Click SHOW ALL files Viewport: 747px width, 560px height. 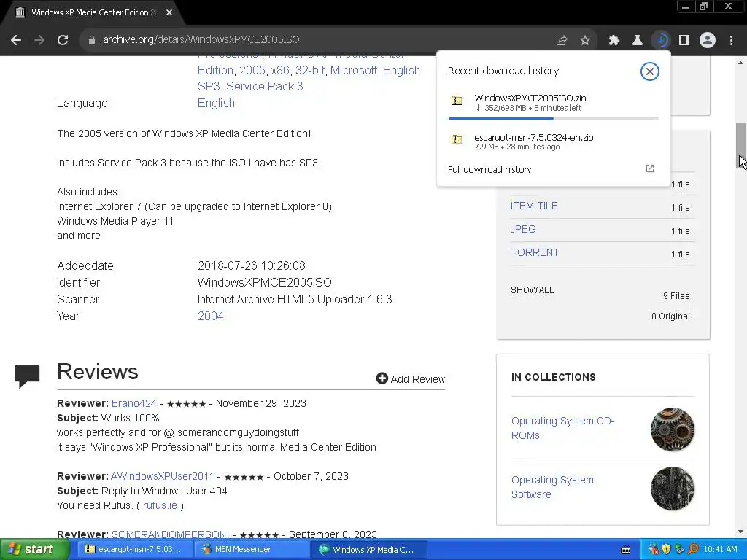[x=532, y=290]
